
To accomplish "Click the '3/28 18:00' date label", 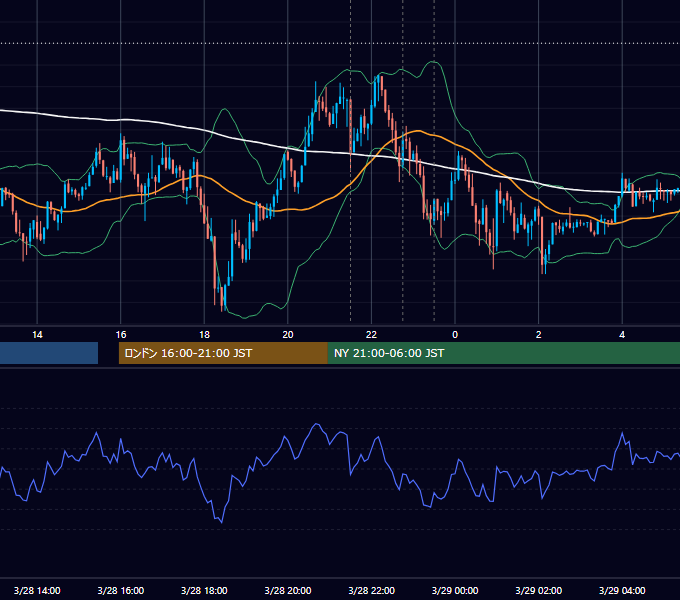I will coord(204,590).
